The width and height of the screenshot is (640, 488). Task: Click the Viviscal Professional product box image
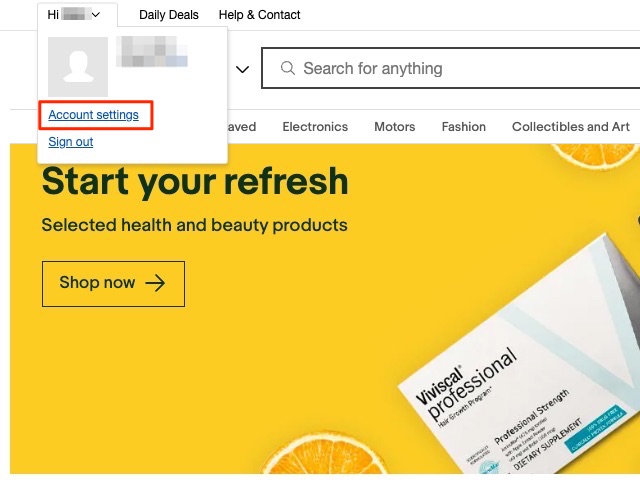(x=520, y=360)
